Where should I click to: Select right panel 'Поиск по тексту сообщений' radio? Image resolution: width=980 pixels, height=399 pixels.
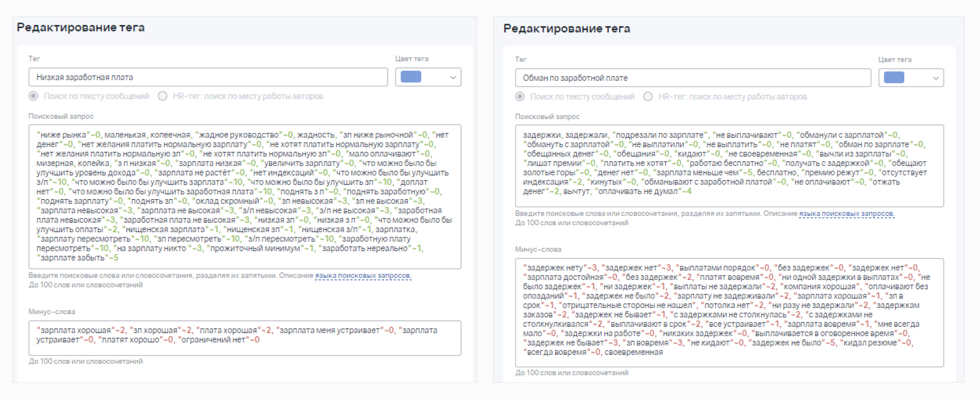tap(520, 97)
